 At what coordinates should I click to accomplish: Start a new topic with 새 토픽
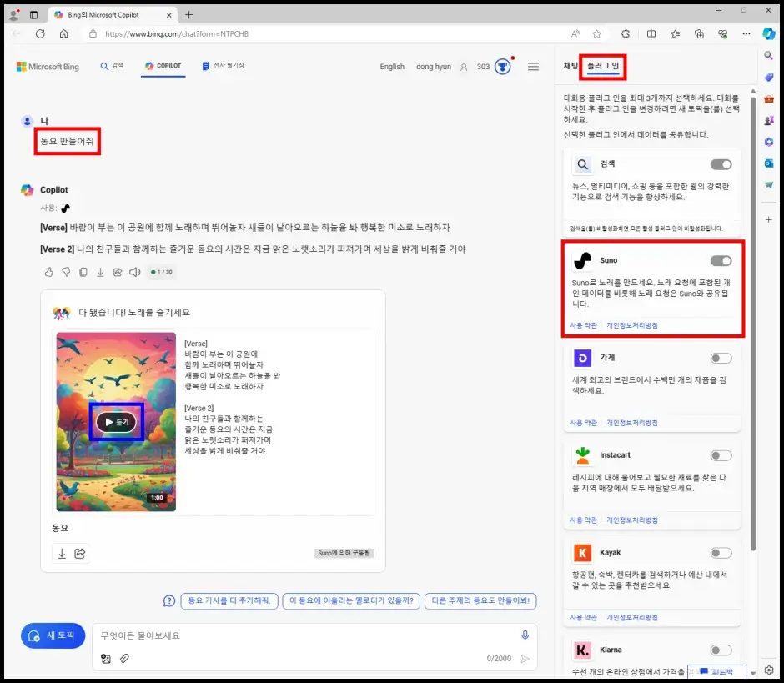[53, 635]
